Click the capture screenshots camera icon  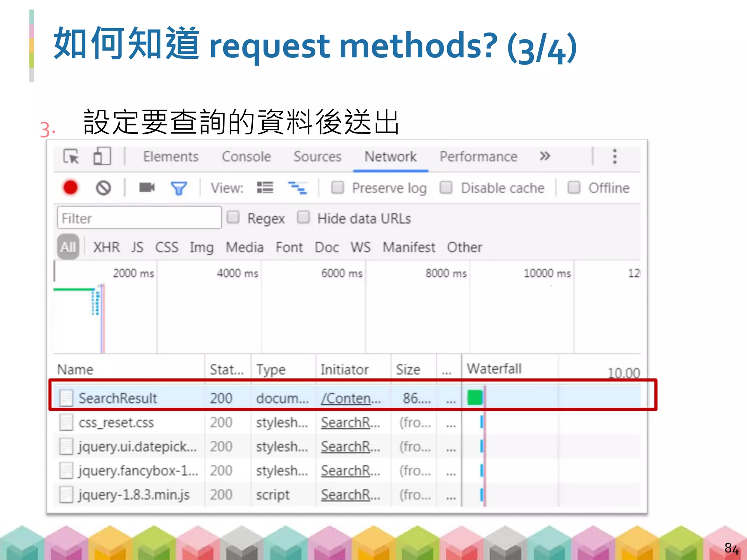(147, 188)
